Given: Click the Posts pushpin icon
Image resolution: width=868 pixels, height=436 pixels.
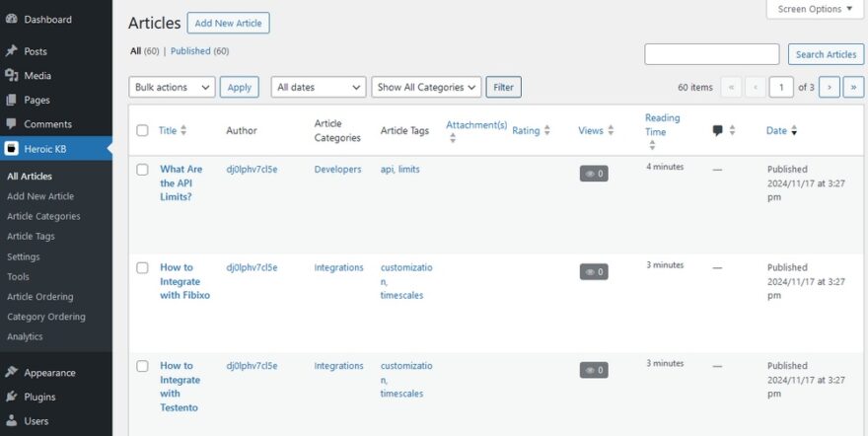Looking at the screenshot, I should [12, 51].
